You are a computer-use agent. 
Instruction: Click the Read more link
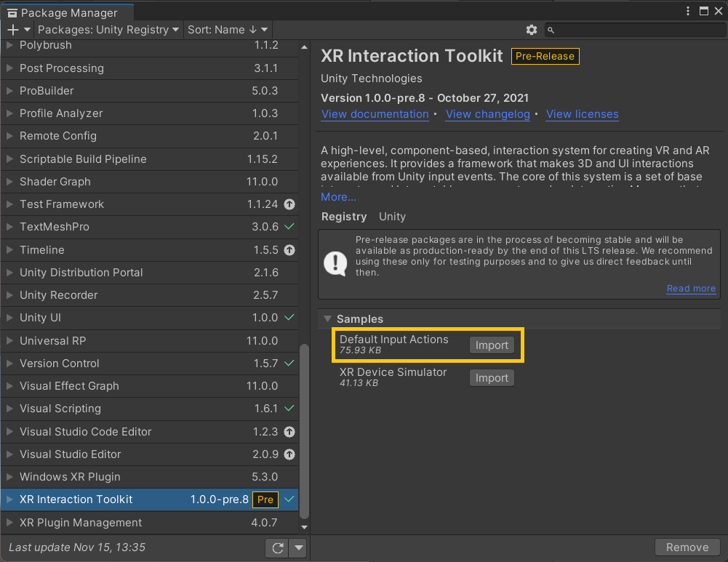691,288
